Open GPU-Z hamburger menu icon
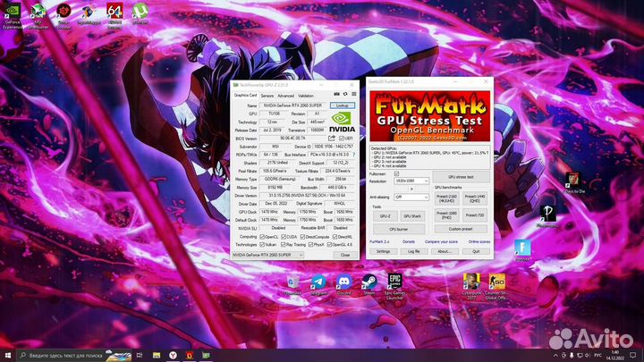This screenshot has height=362, width=644. pos(353,95)
